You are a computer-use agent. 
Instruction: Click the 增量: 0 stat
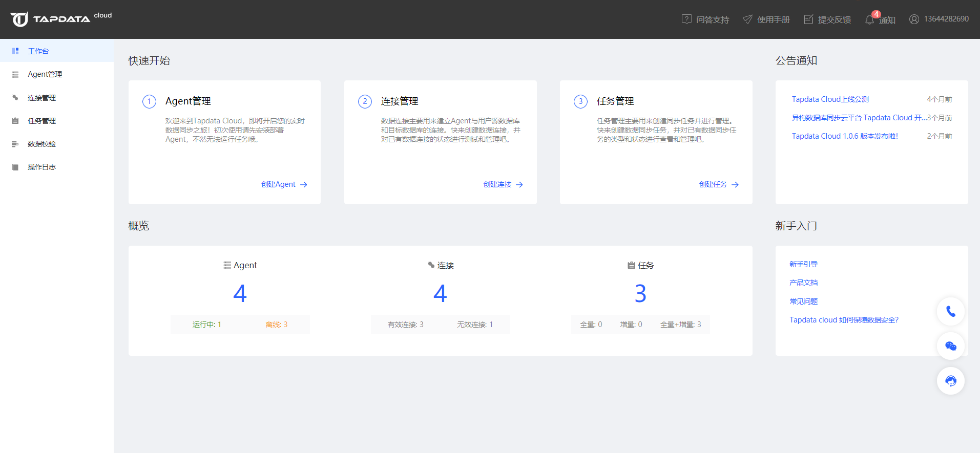631,325
